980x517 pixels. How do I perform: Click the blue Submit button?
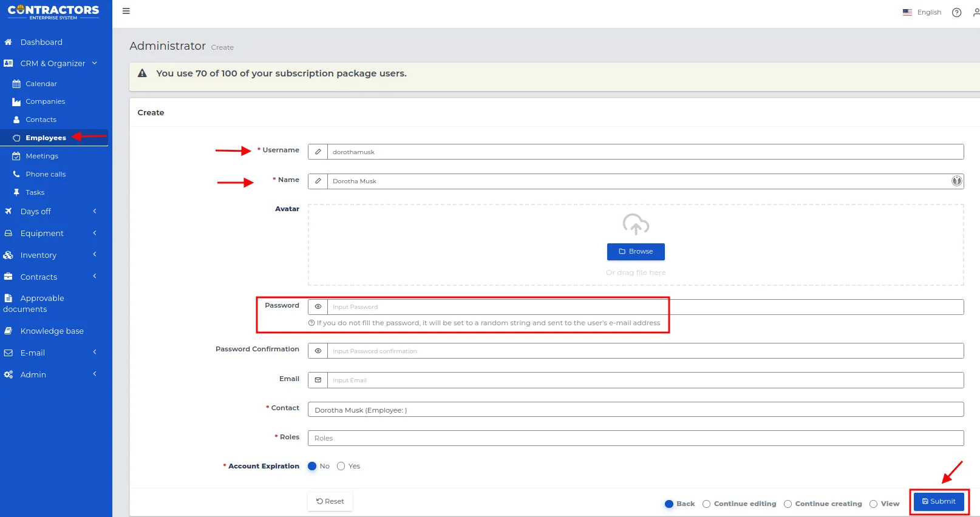pyautogui.click(x=939, y=501)
